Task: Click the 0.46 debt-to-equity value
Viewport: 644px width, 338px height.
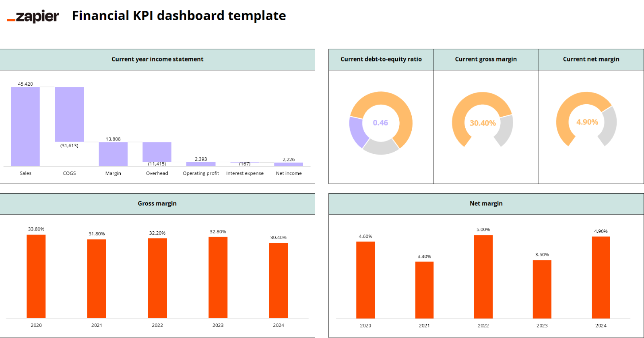Action: (380, 123)
